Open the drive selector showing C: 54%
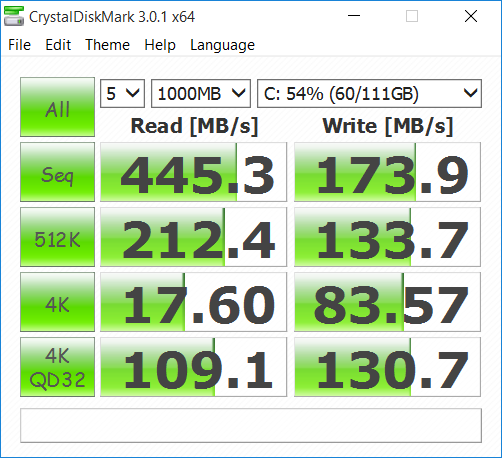Viewport: 502px width, 458px height. (x=369, y=93)
